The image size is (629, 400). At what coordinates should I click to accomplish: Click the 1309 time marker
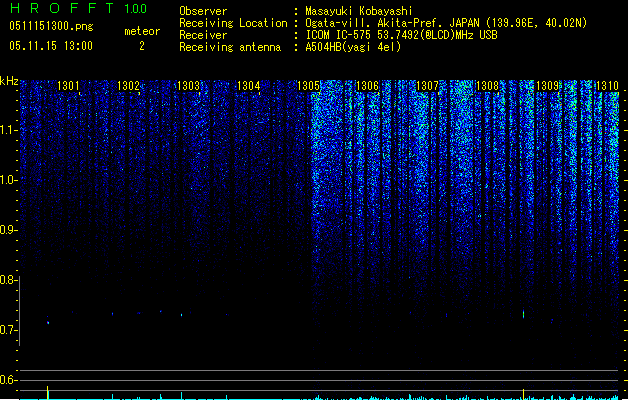coord(548,86)
